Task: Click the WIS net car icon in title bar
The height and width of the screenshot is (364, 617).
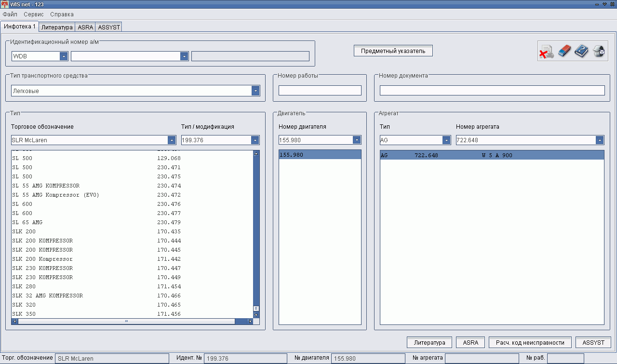Action: tap(4, 4)
